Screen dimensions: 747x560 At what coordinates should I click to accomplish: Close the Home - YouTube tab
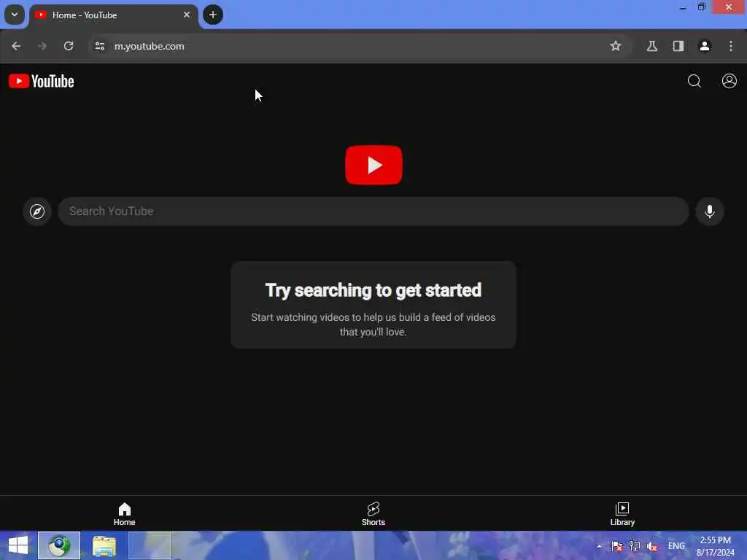point(187,15)
